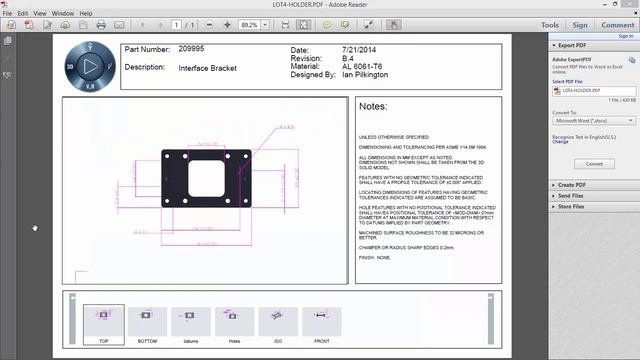640x360 pixels.
Task: Open the Comment pane tab
Action: 618,25
